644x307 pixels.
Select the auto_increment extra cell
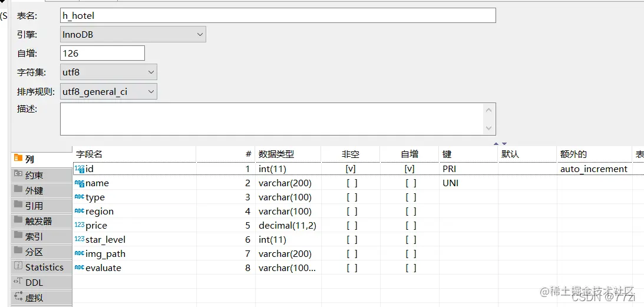(594, 169)
